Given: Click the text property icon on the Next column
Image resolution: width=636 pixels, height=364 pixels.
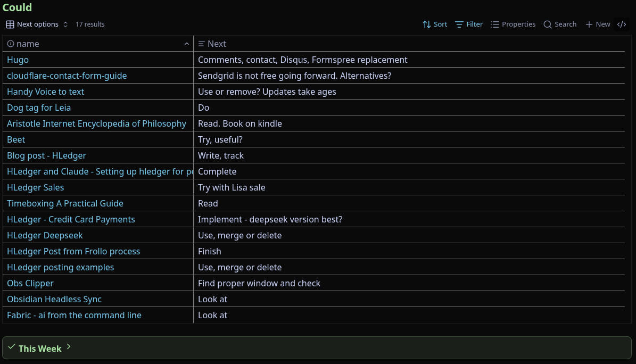Looking at the screenshot, I should click(201, 44).
